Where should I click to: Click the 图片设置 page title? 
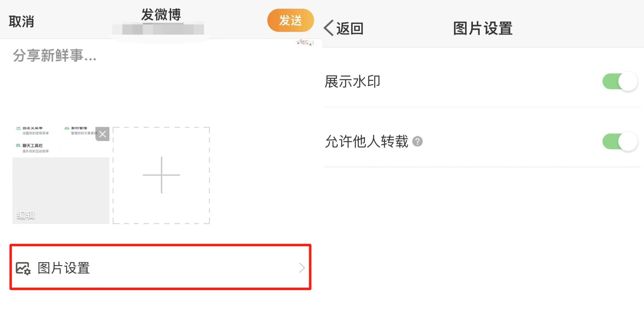click(x=483, y=28)
